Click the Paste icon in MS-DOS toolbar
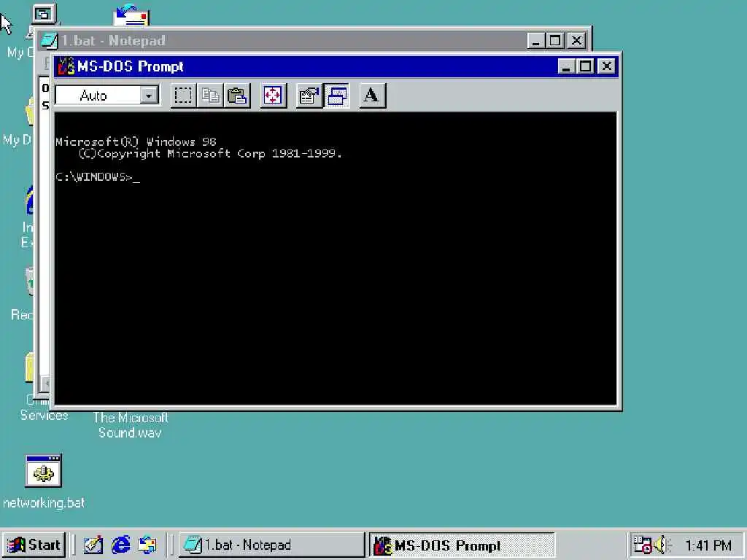747x560 pixels. coord(237,96)
